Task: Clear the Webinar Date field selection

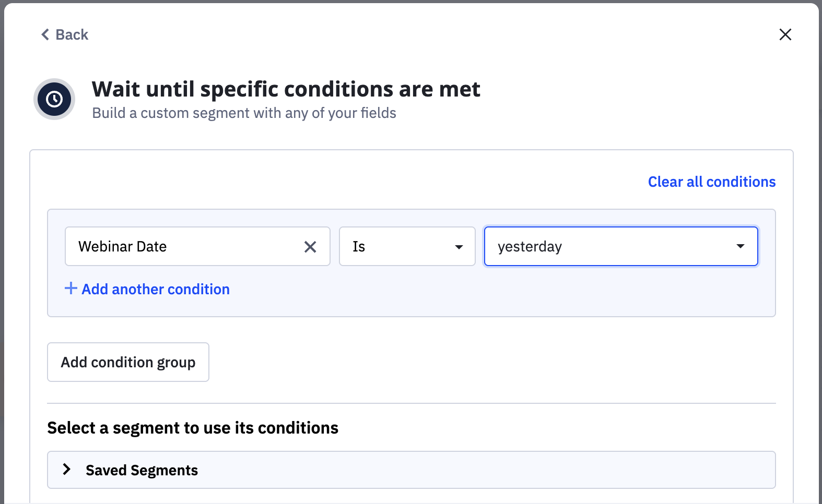Action: click(310, 247)
